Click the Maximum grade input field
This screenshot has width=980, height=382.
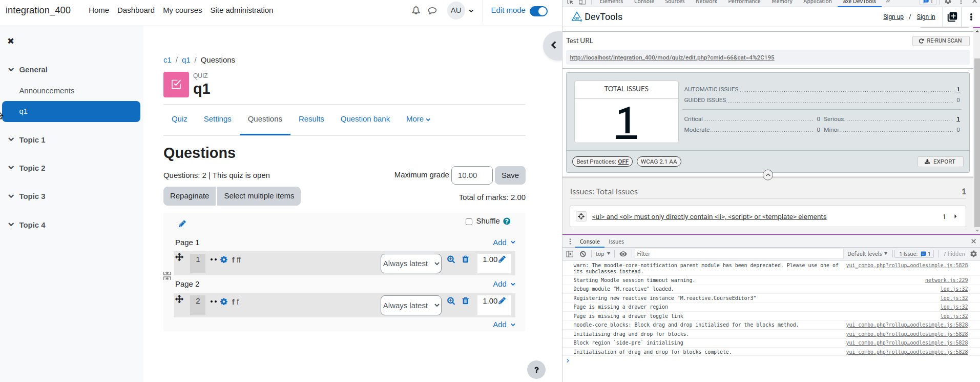(472, 175)
